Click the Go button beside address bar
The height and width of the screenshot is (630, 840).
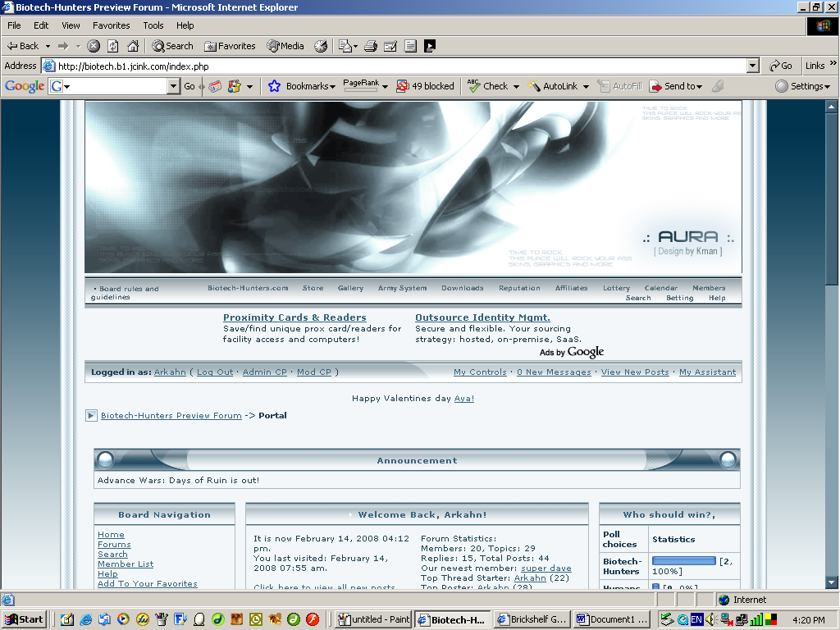point(781,66)
